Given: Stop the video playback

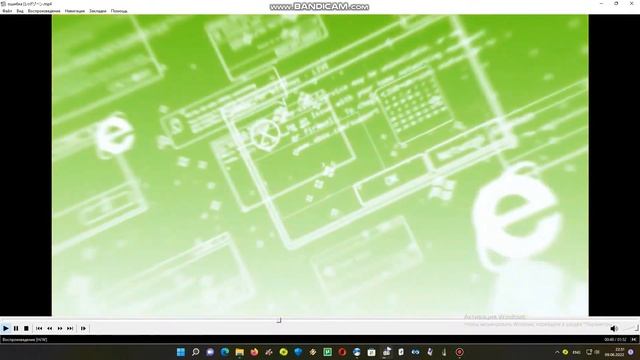Looking at the screenshot, I should point(26,328).
